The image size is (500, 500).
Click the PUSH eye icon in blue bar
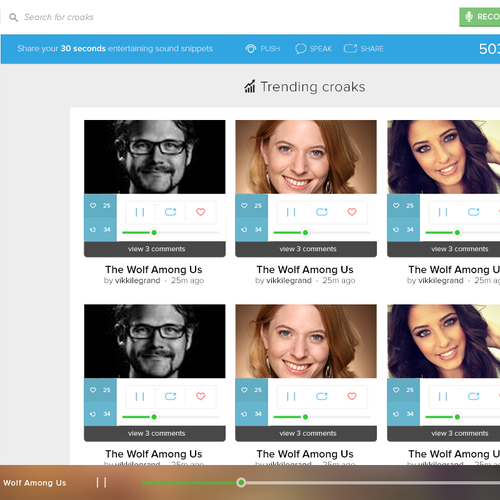tap(251, 49)
